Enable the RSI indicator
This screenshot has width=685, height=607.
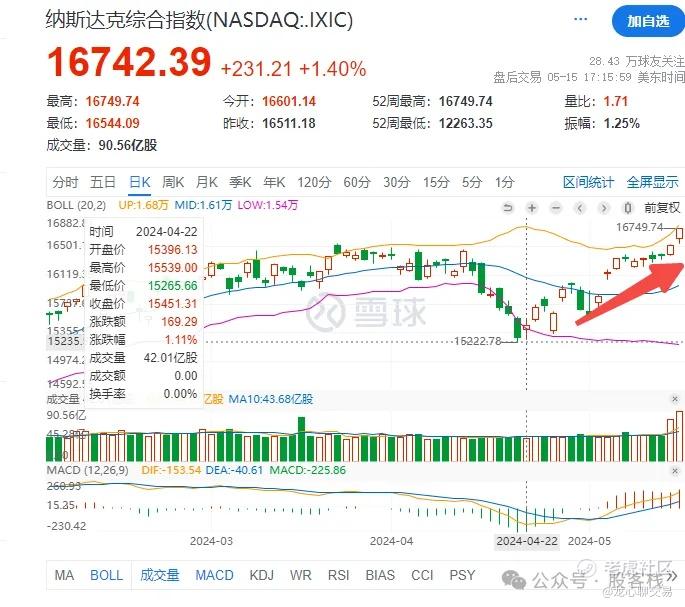339,576
